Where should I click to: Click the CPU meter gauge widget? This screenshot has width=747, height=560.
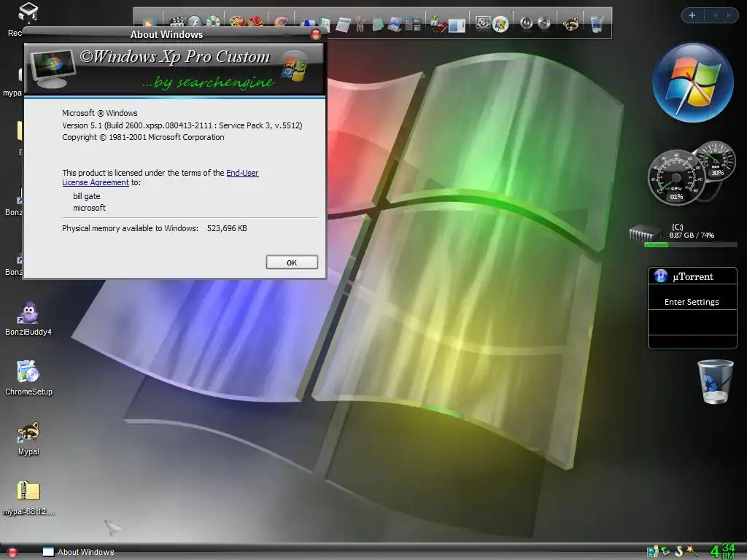[x=676, y=177]
